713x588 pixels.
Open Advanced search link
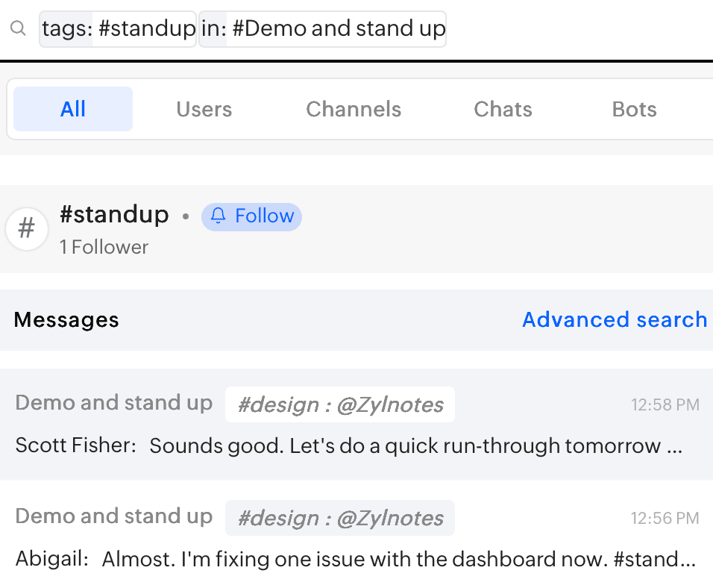click(x=615, y=319)
